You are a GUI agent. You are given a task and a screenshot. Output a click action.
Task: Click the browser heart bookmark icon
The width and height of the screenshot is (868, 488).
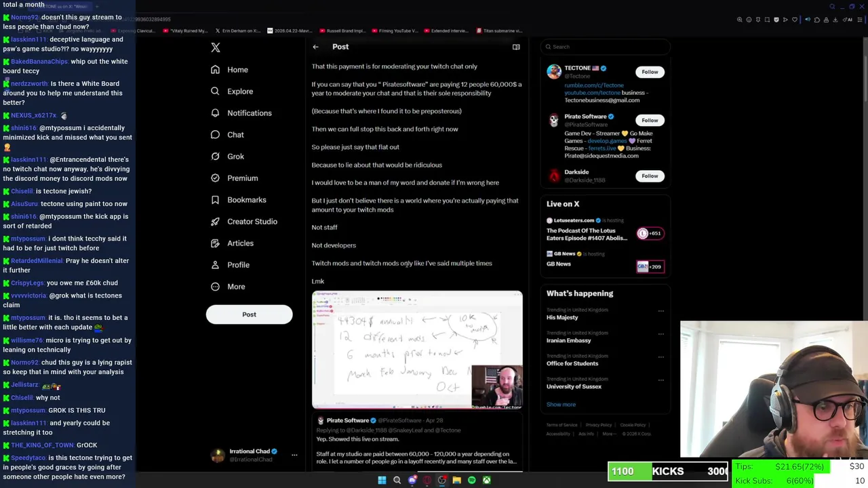795,20
